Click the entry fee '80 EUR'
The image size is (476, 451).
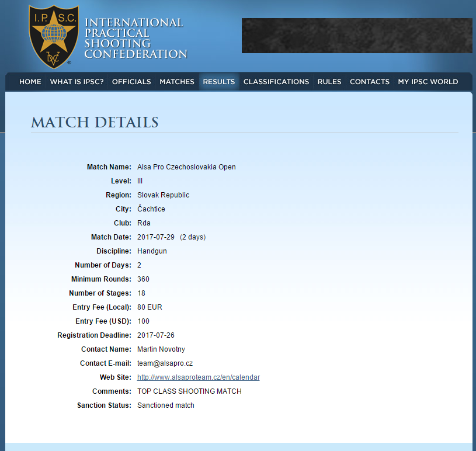150,307
